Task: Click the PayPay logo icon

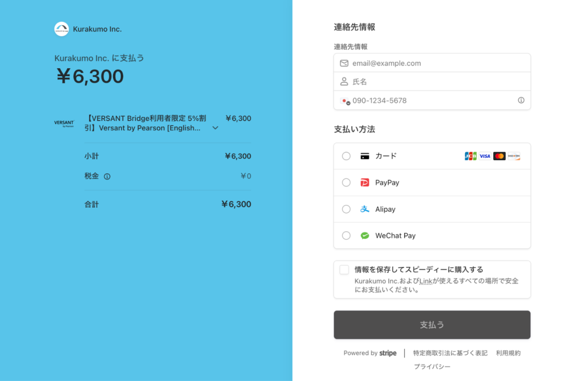Action: click(365, 182)
